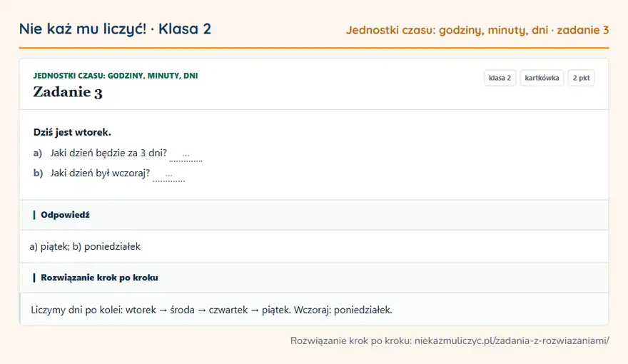Select the green 'JEDNOSTKI CZASU: GODZINY, MINUTY, DNI' label
Image resolution: width=628 pixels, height=364 pixels.
[116, 76]
